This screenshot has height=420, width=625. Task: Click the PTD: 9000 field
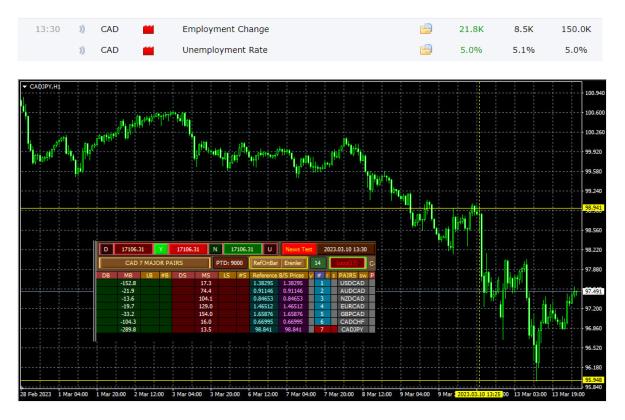(229, 263)
